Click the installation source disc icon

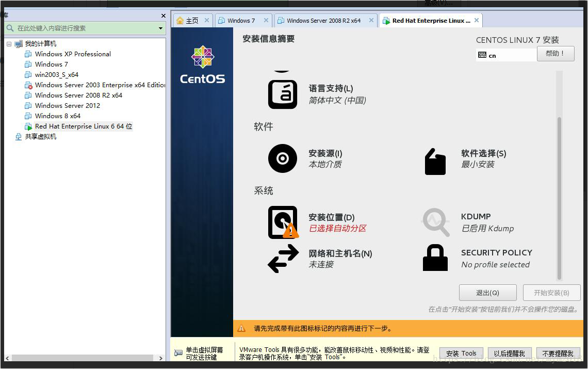pyautogui.click(x=282, y=158)
